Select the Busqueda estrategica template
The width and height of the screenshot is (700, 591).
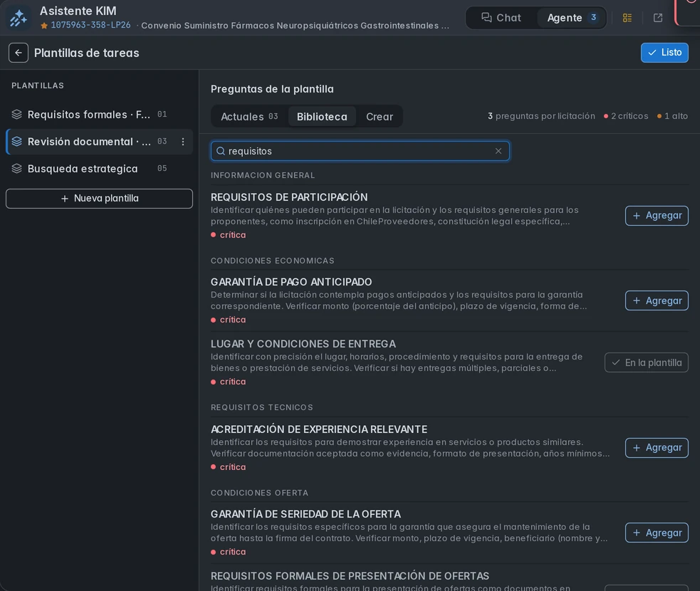pyautogui.click(x=99, y=168)
